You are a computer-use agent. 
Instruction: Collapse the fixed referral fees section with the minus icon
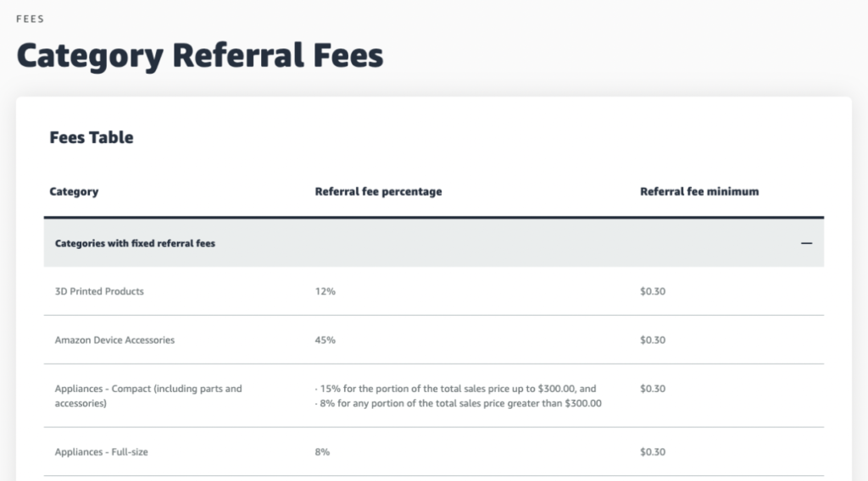click(807, 243)
